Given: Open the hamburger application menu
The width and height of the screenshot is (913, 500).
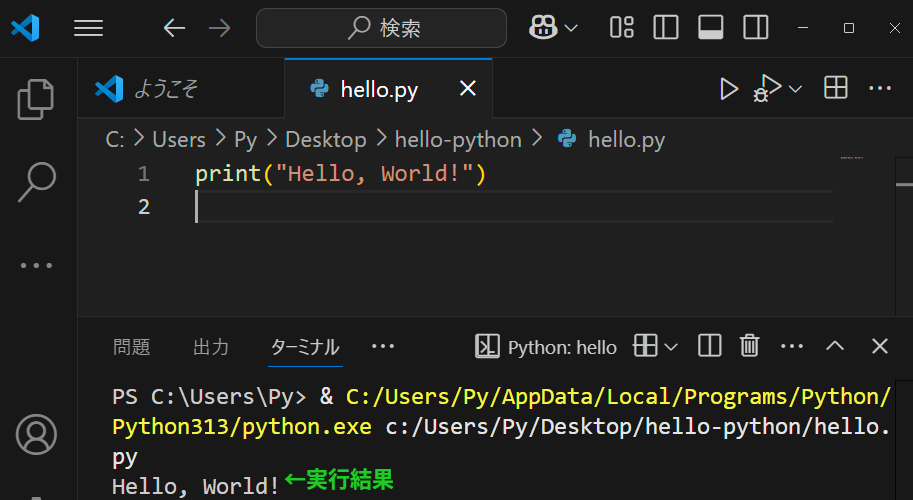Looking at the screenshot, I should [89, 28].
